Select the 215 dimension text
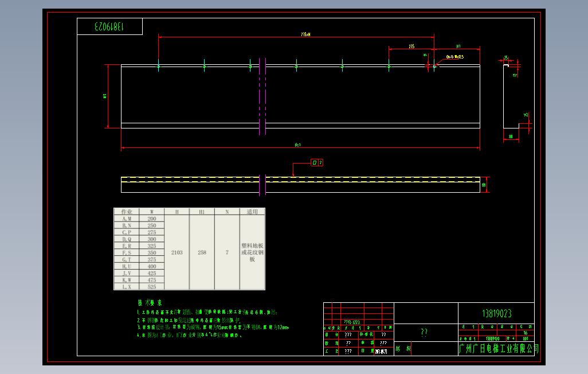 click(x=411, y=46)
